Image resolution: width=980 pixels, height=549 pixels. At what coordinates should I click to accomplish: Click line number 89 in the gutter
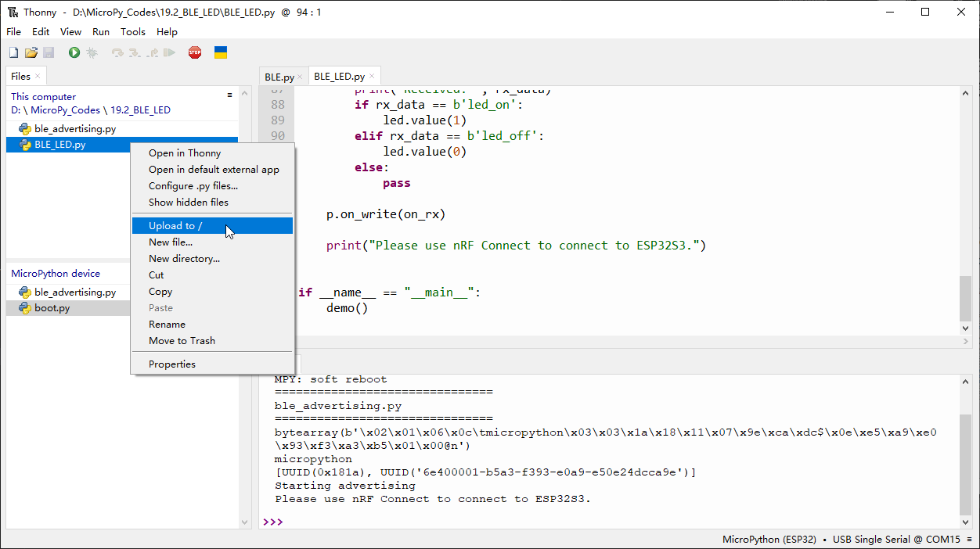click(277, 120)
